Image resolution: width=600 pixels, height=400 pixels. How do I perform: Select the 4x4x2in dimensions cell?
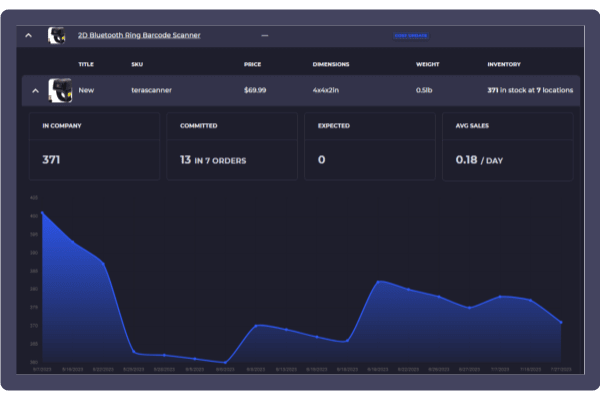pyautogui.click(x=326, y=90)
